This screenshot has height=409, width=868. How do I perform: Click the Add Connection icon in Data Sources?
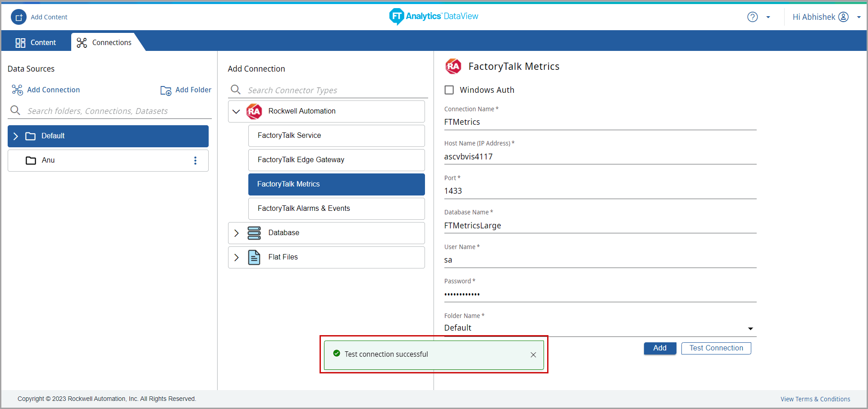click(x=17, y=90)
